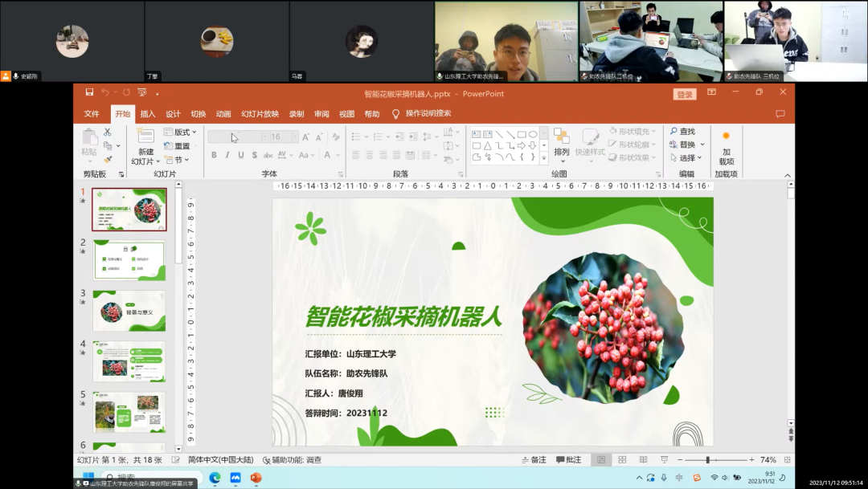
Task: Toggle bold formatting
Action: (x=214, y=154)
